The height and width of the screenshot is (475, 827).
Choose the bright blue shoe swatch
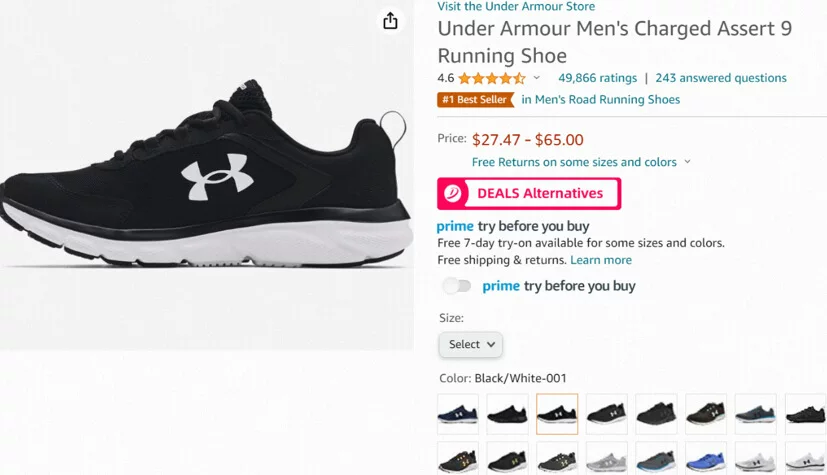(x=706, y=459)
